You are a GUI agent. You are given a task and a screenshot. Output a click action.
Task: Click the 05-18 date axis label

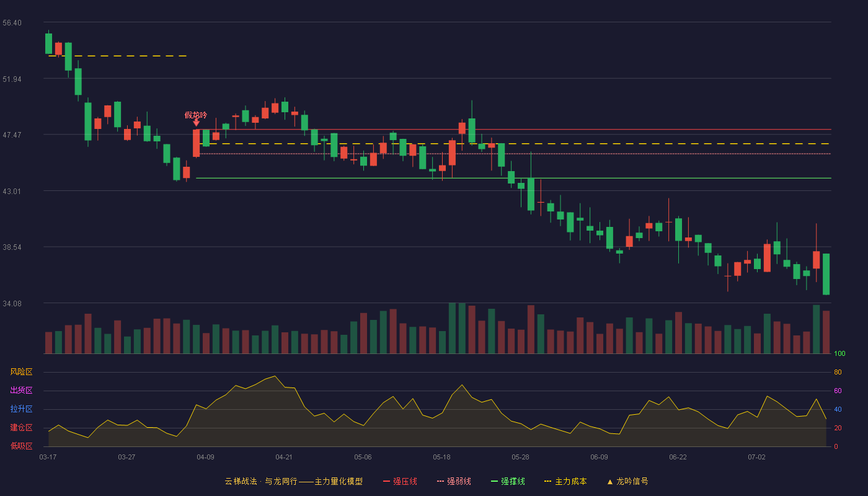tap(441, 457)
